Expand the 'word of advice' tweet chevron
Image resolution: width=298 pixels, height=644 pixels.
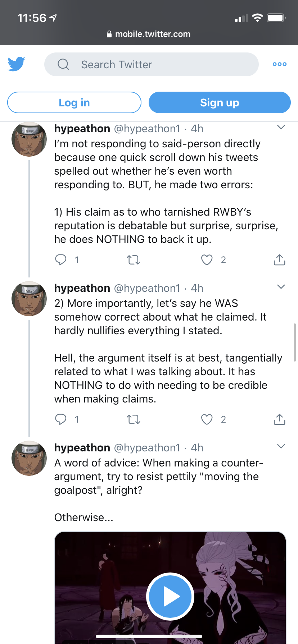click(x=281, y=446)
